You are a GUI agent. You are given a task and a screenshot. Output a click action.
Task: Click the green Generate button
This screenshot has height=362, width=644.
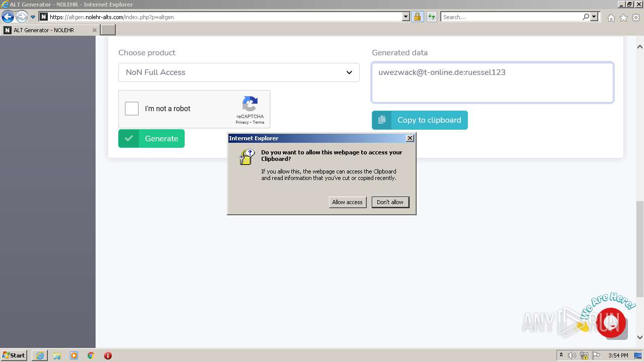pyautogui.click(x=151, y=139)
